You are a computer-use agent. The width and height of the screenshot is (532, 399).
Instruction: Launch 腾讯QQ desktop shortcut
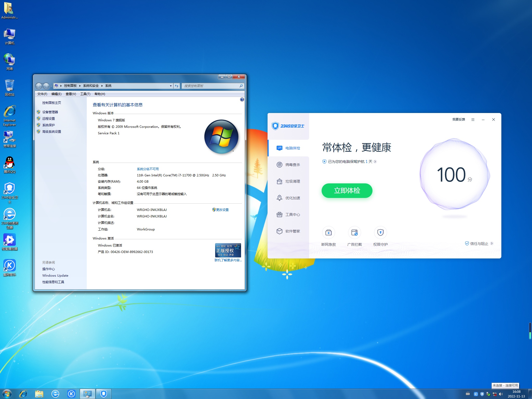9,165
